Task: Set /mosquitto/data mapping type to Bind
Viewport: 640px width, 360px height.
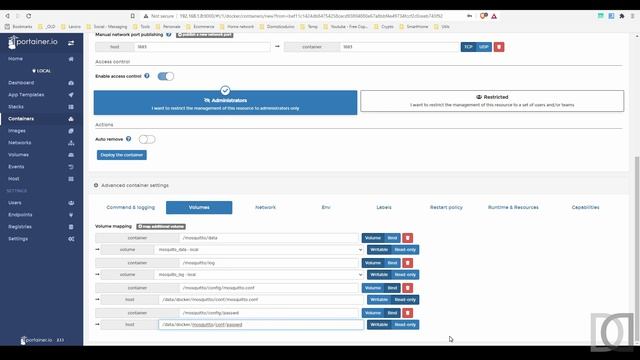Action: pyautogui.click(x=392, y=238)
